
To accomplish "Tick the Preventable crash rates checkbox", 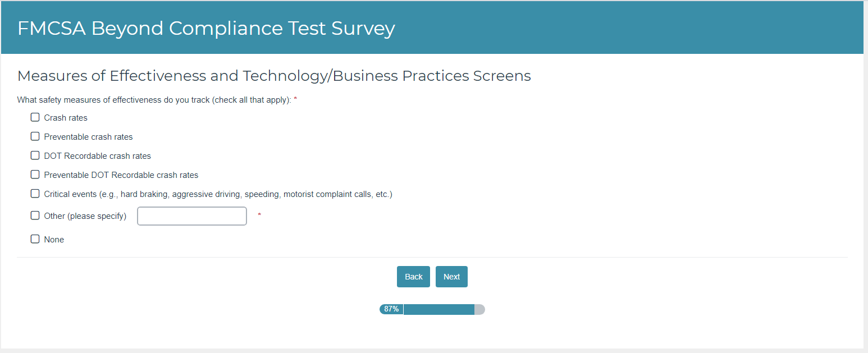I will click(35, 136).
